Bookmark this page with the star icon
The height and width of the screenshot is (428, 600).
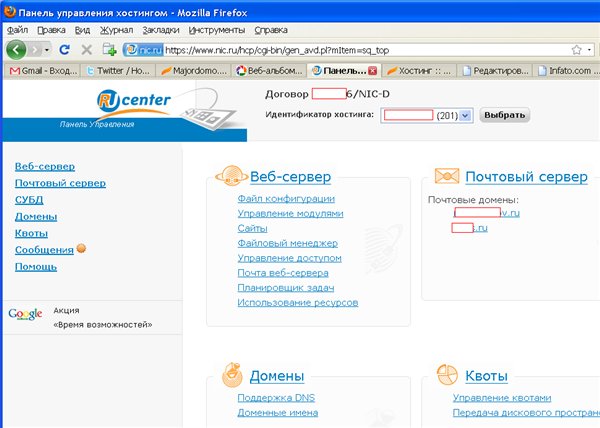tap(576, 50)
